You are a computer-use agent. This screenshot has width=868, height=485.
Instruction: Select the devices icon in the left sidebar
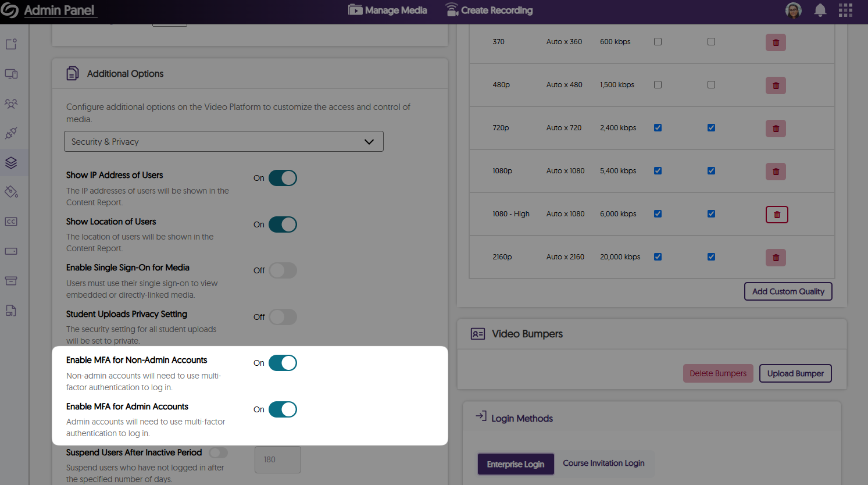(13, 74)
